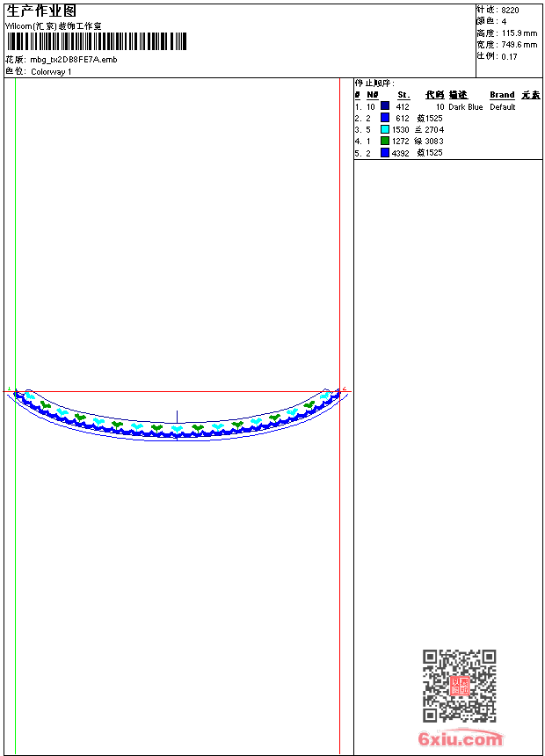Select the green swatch beside 1272
The width and height of the screenshot is (545, 756).
(x=385, y=141)
